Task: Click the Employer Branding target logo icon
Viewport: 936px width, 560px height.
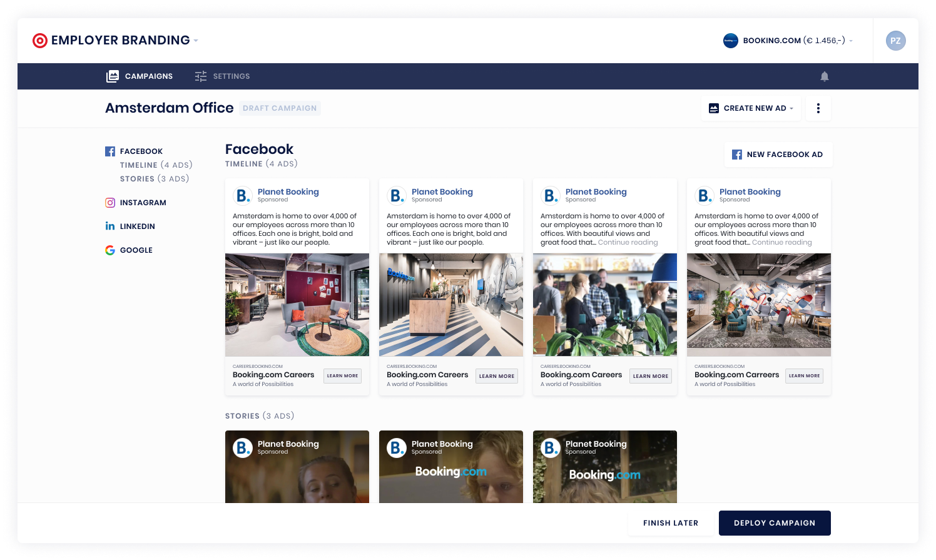Action: (x=40, y=41)
